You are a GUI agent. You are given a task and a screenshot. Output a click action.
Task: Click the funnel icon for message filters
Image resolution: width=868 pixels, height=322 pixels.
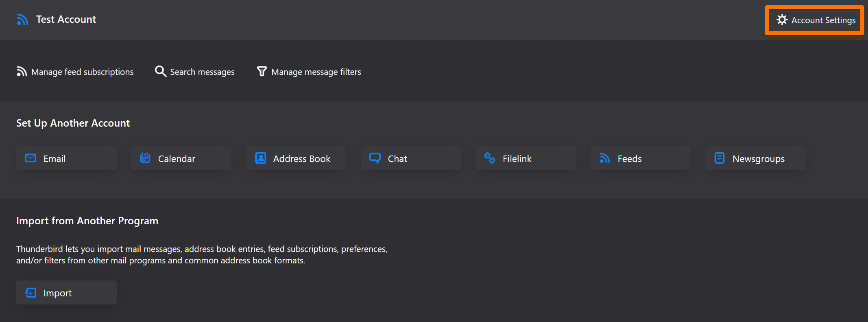tap(262, 72)
